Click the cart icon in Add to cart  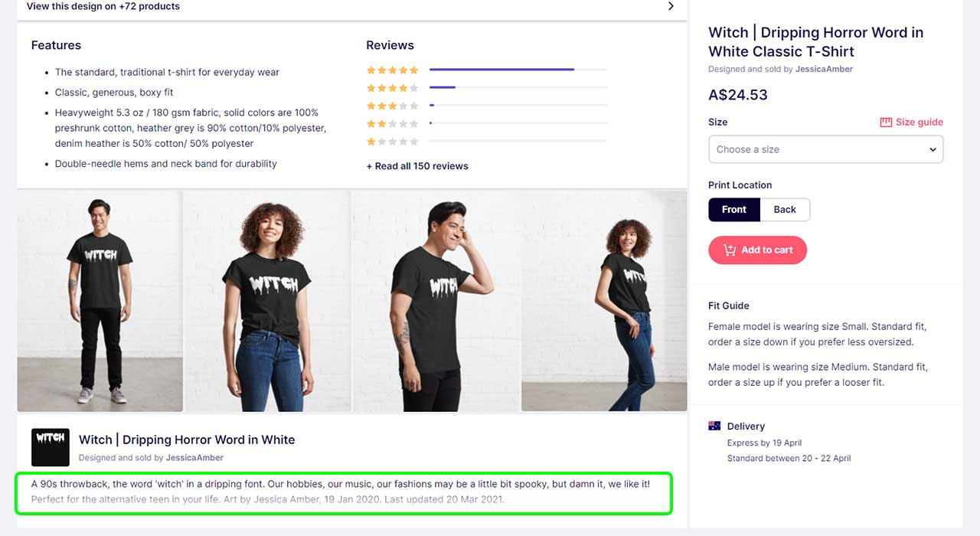click(729, 250)
